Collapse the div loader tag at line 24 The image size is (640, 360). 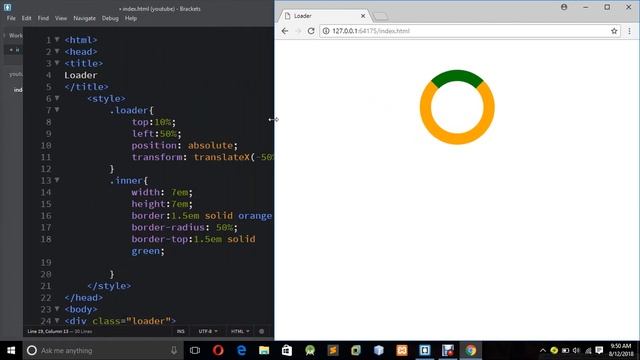(57, 321)
